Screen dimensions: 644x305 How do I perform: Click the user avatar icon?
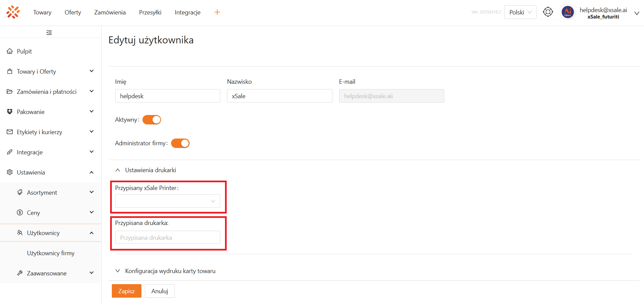(x=568, y=12)
